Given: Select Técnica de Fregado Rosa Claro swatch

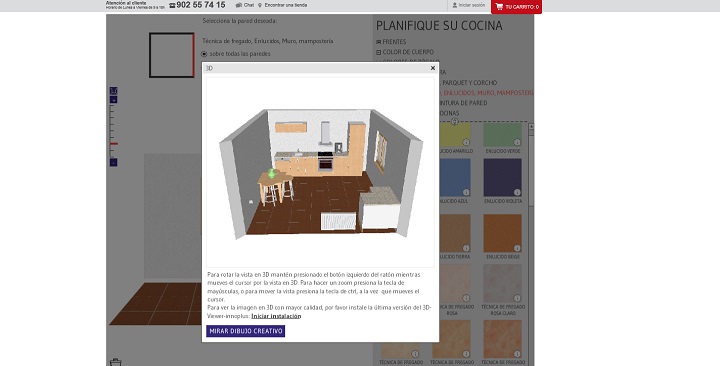Looking at the screenshot, I should click(x=502, y=283).
